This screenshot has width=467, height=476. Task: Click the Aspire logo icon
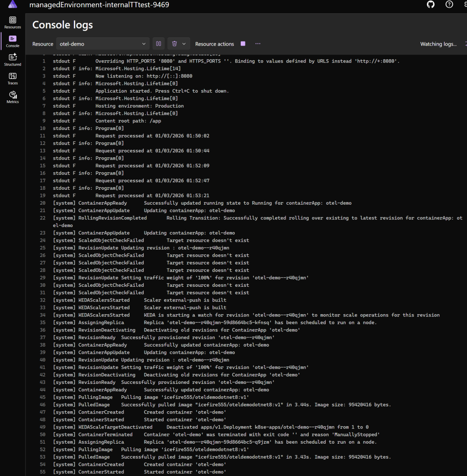12,4
